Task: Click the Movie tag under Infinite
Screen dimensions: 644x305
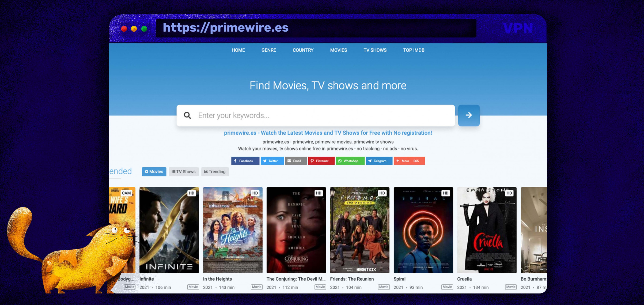Action: click(x=193, y=287)
